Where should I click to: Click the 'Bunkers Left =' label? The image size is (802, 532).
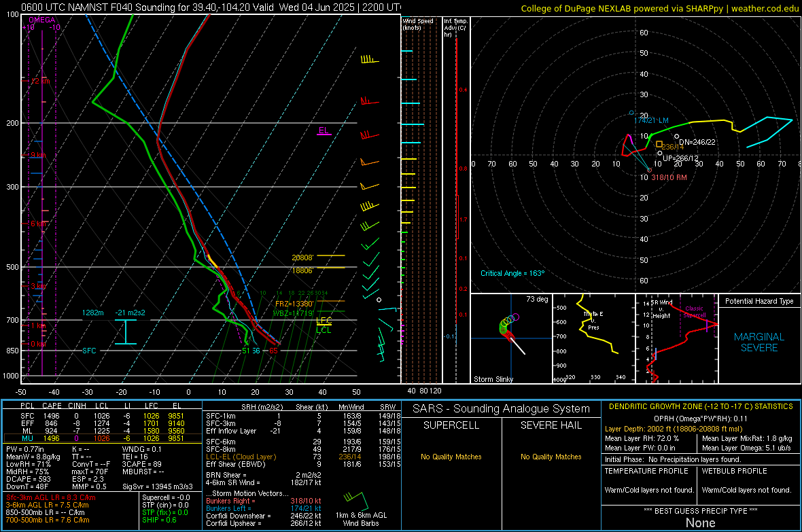228,508
